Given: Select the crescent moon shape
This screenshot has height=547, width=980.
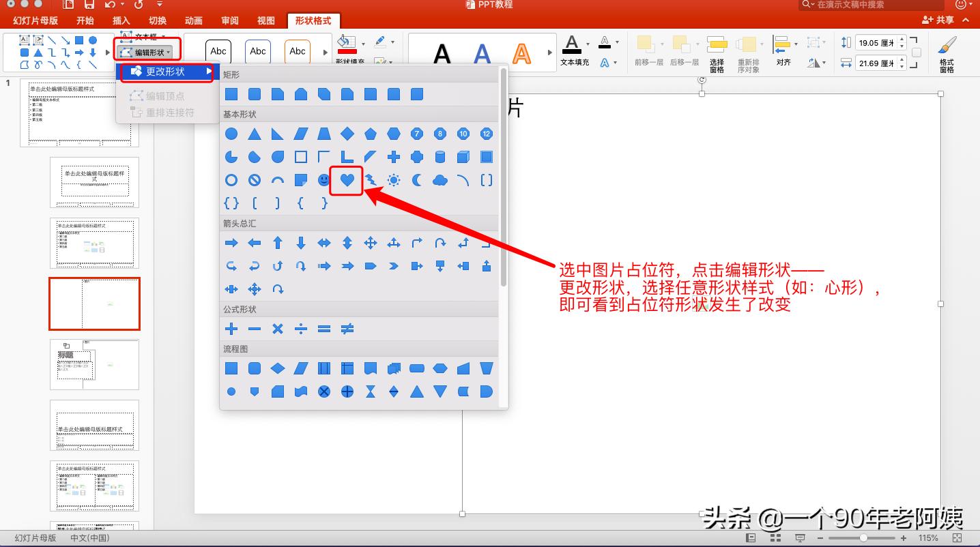Looking at the screenshot, I should click(417, 180).
